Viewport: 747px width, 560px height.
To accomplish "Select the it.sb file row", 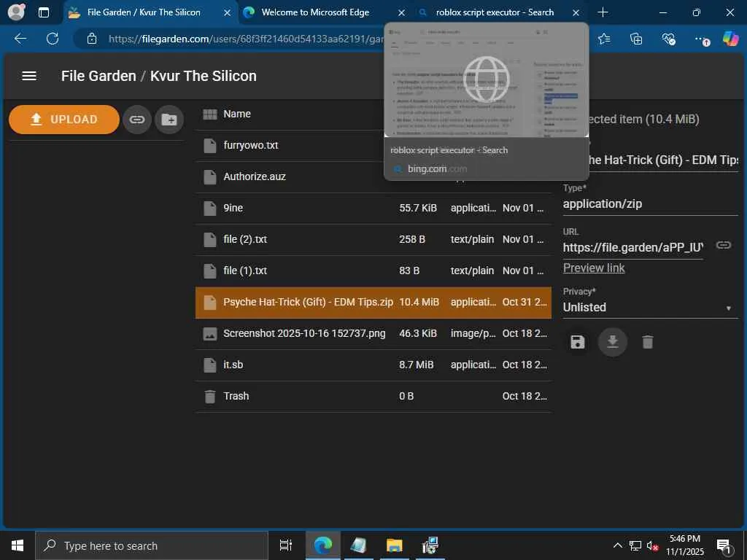I will coord(373,365).
